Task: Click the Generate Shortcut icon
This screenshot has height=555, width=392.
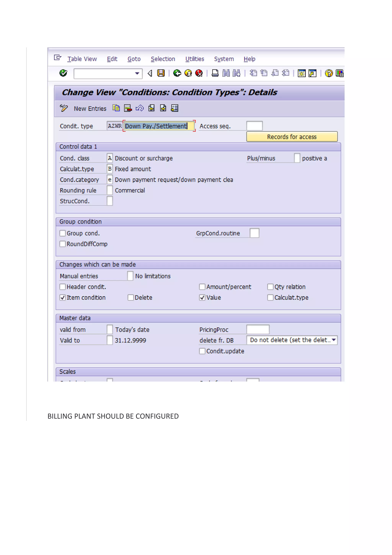Action: pos(313,73)
